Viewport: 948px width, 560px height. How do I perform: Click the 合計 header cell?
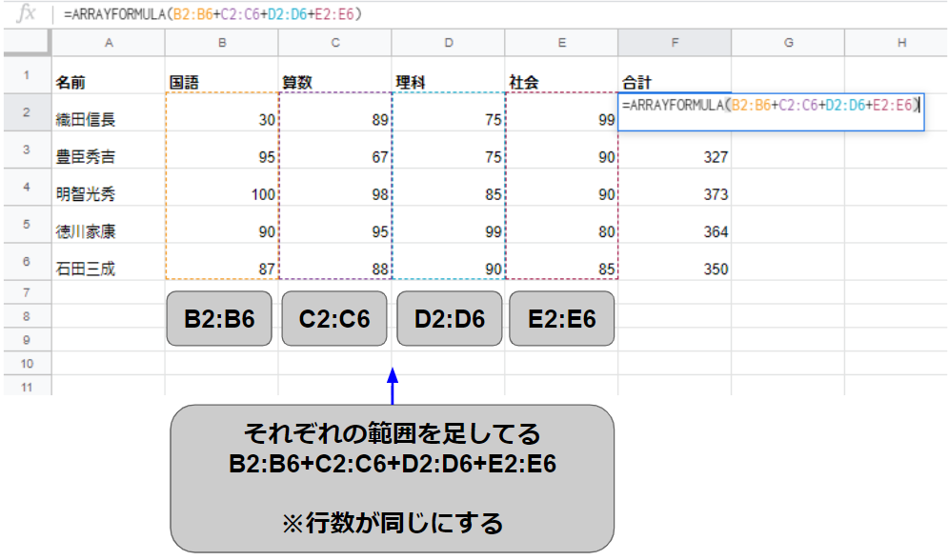click(675, 75)
